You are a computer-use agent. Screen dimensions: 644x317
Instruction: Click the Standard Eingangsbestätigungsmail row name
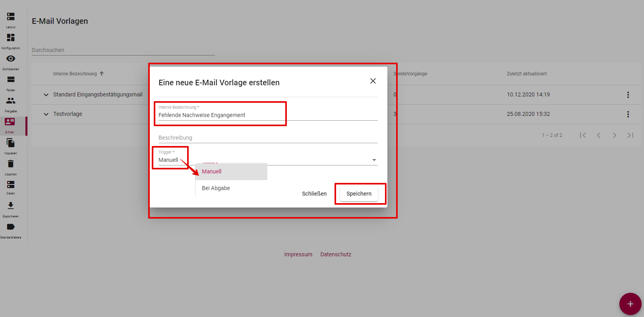click(98, 94)
